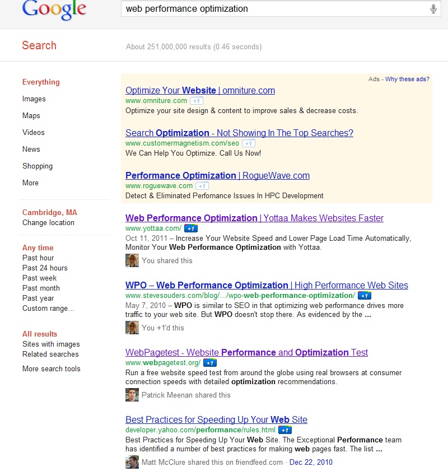
Task: Toggle the +1 button next to www.yottaa.com
Action: coord(191,228)
